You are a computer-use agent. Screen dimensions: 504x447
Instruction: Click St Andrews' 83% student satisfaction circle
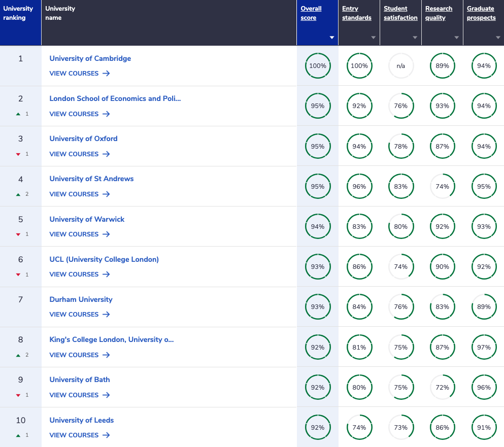coord(401,187)
